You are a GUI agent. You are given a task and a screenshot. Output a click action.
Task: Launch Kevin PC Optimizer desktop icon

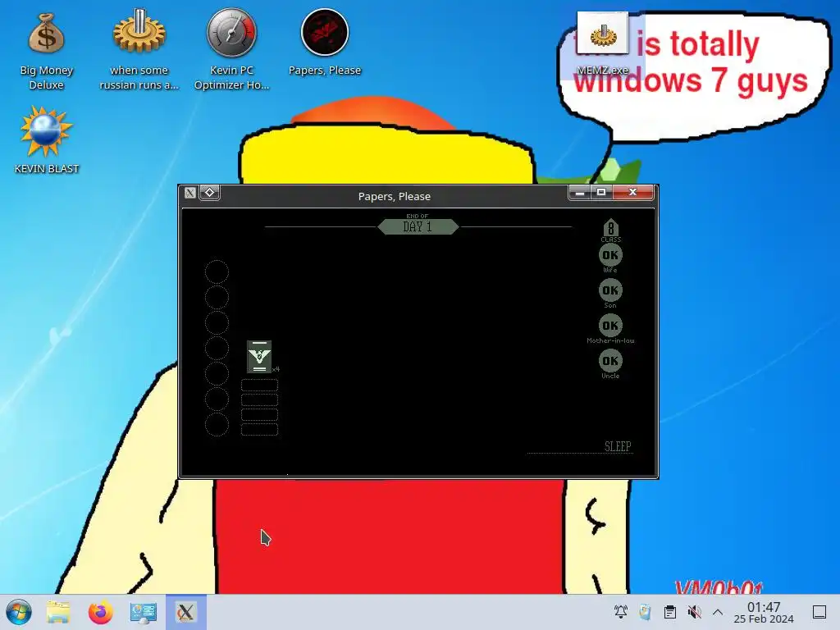pos(232,49)
